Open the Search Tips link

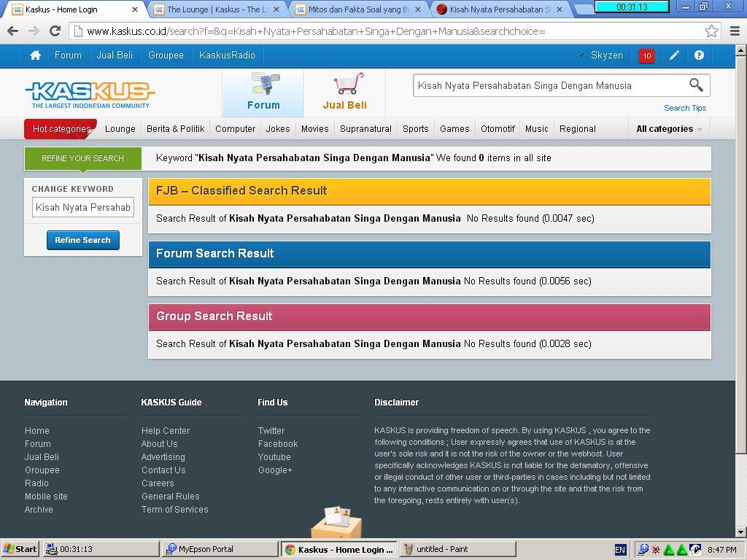[x=685, y=108]
